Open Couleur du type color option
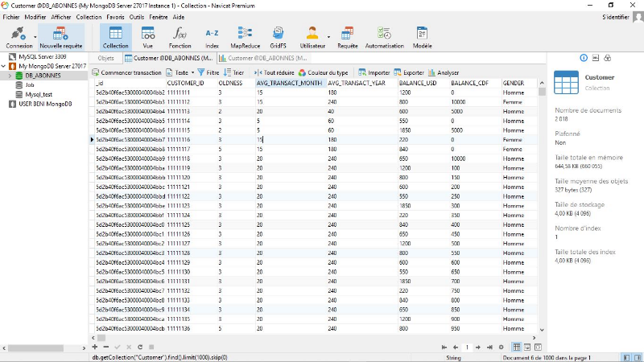Image resolution: width=644 pixels, height=362 pixels. pos(323,72)
